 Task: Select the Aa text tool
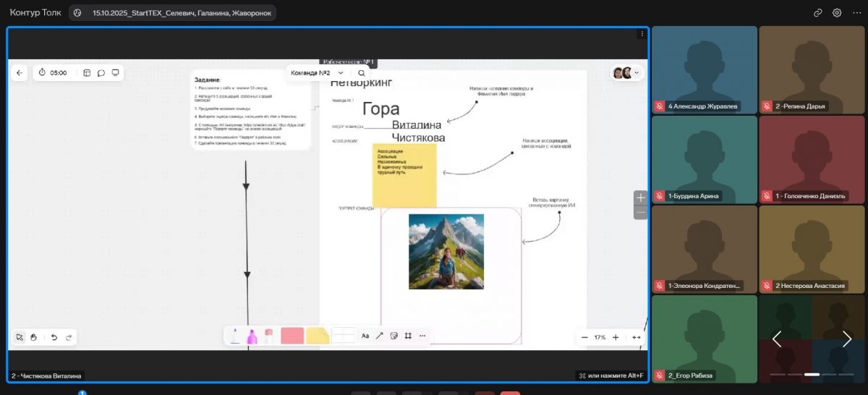(365, 336)
